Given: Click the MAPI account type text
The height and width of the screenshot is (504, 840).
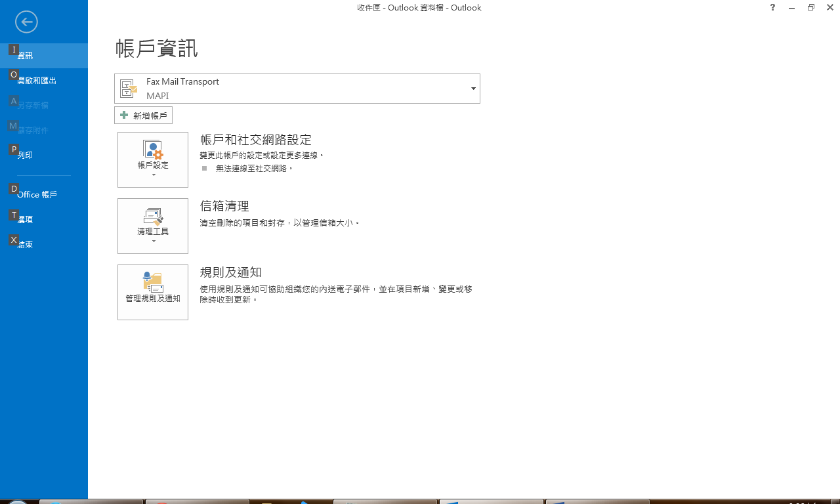Looking at the screenshot, I should click(157, 96).
